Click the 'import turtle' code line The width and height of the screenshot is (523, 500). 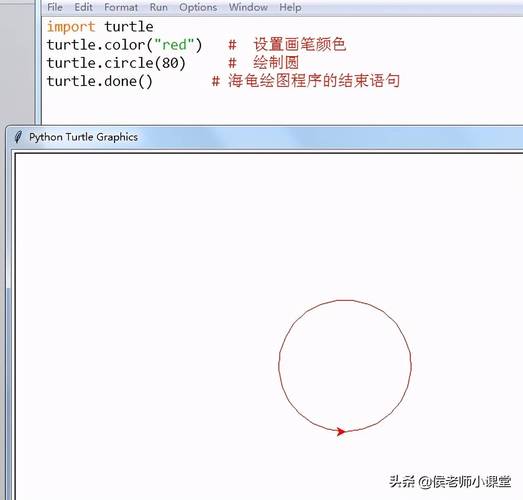[x=100, y=27]
